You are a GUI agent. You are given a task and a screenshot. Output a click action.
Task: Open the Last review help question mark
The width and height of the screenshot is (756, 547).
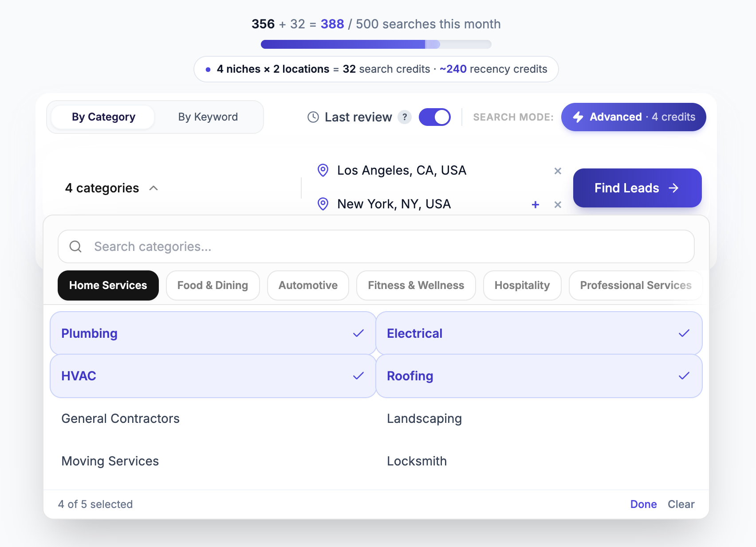tap(405, 117)
